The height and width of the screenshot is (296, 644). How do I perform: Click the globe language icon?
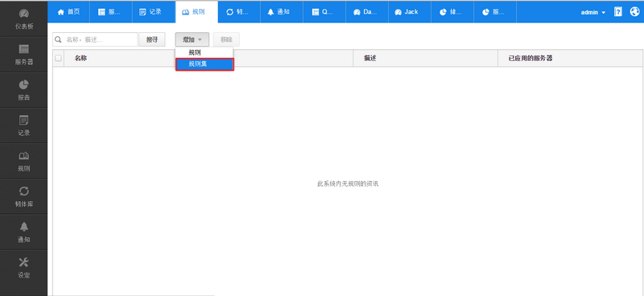tap(634, 12)
